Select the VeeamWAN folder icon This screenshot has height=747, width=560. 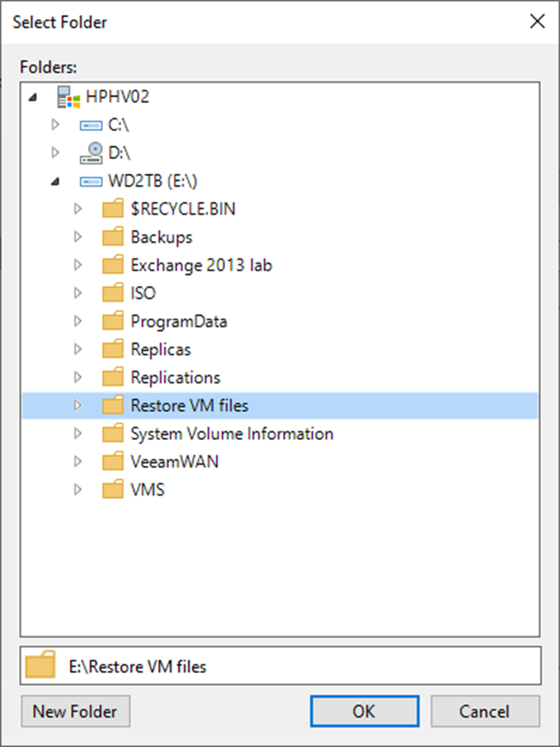click(113, 461)
